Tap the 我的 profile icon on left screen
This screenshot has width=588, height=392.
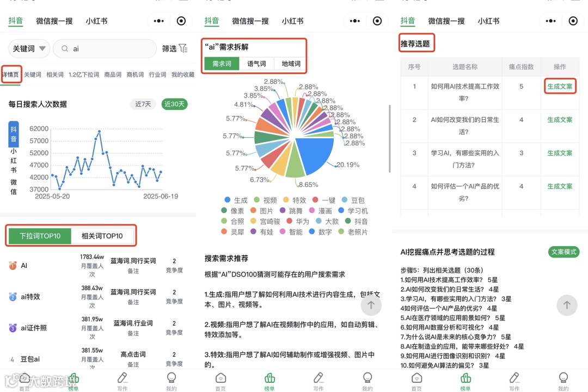point(171,378)
